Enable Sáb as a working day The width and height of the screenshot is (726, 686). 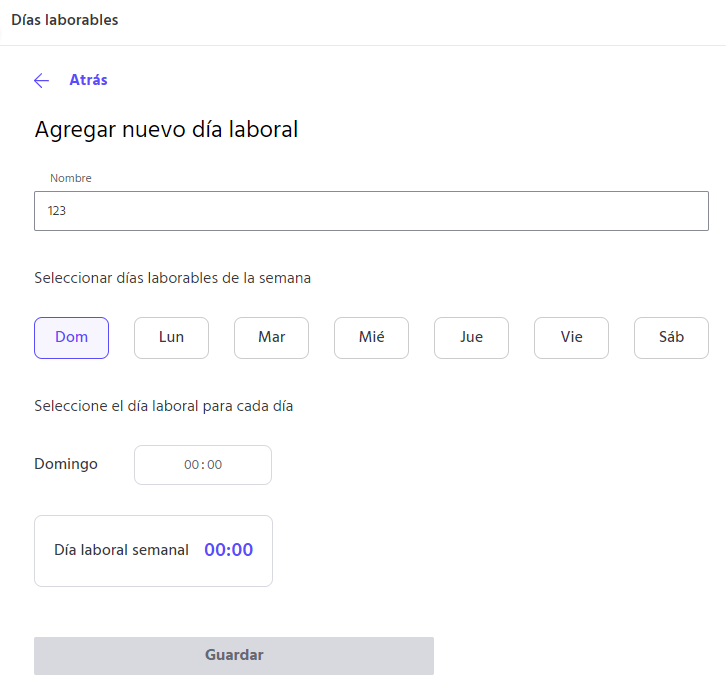671,338
